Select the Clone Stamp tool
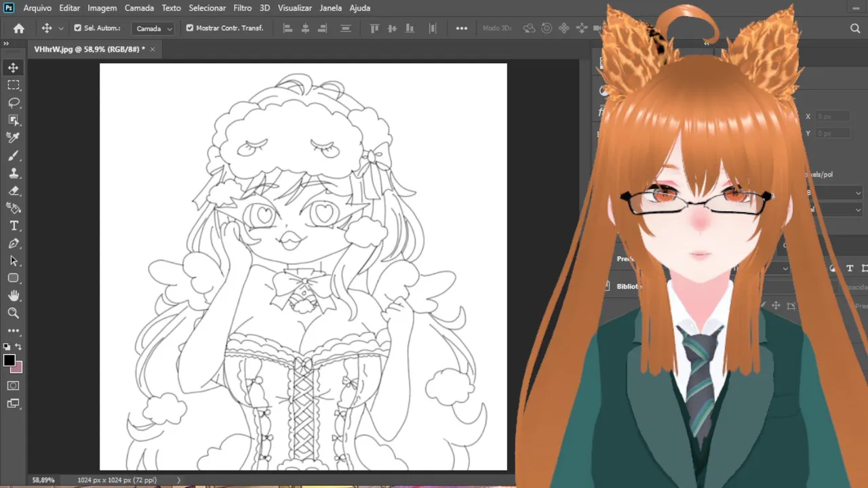 [x=13, y=174]
